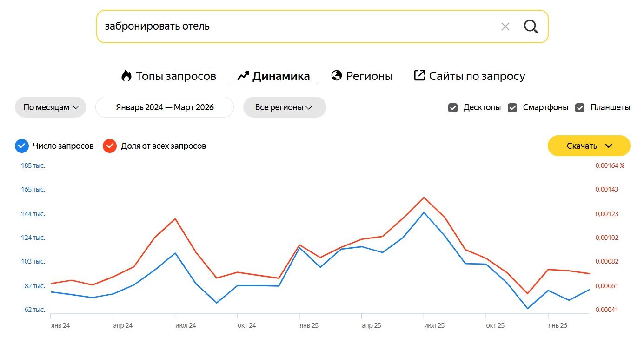Click the янв 25 axis label

309,325
